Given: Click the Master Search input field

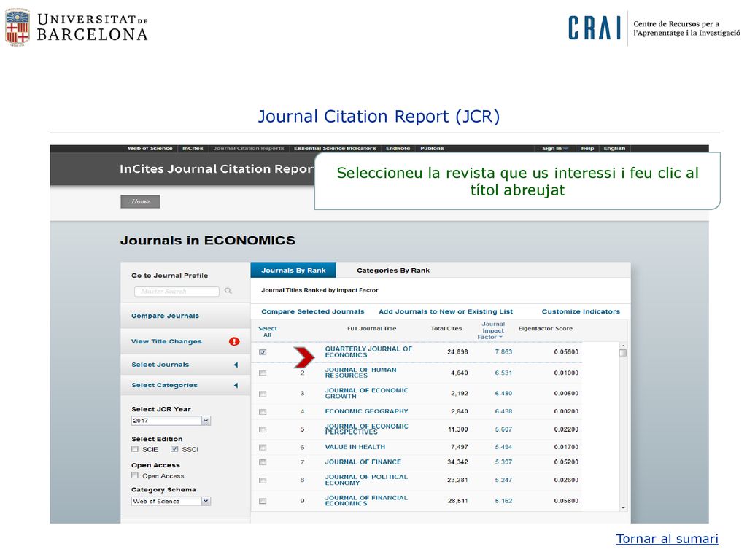Looking at the screenshot, I should click(x=177, y=291).
